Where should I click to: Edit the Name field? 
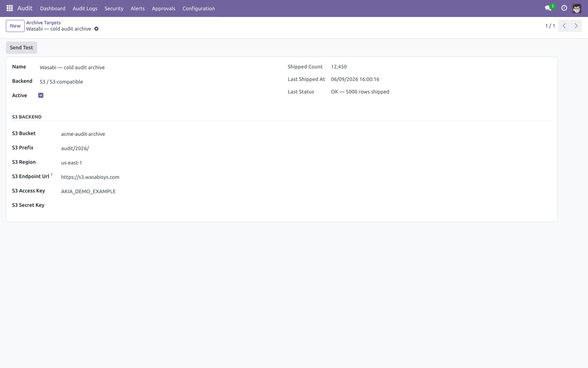tap(157, 67)
